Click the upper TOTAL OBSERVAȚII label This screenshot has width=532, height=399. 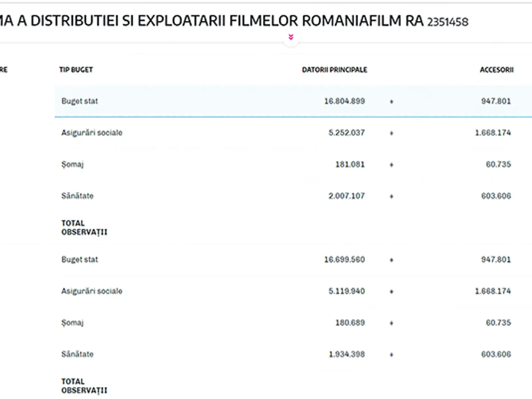coord(84,227)
